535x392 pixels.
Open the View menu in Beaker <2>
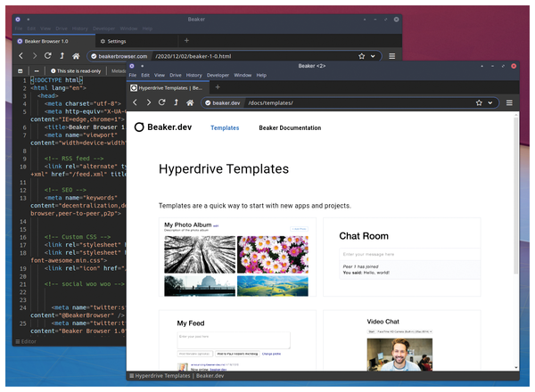(x=160, y=75)
